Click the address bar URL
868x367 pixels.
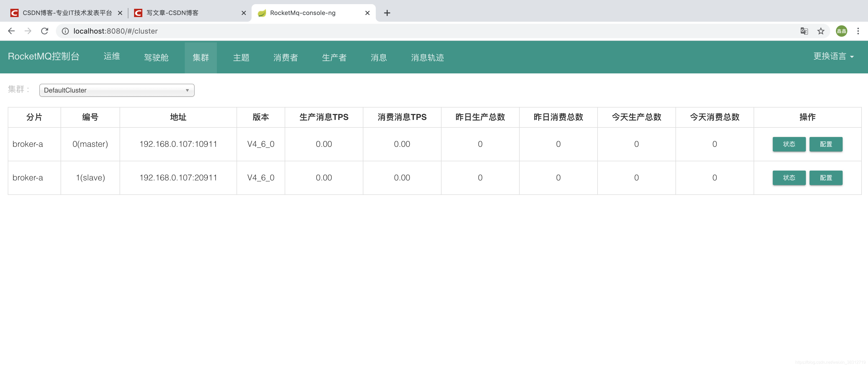[x=116, y=31]
